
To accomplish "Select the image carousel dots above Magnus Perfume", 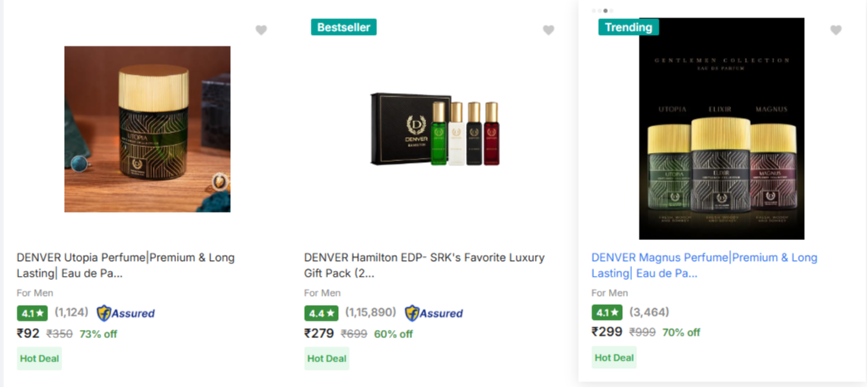I will point(602,11).
